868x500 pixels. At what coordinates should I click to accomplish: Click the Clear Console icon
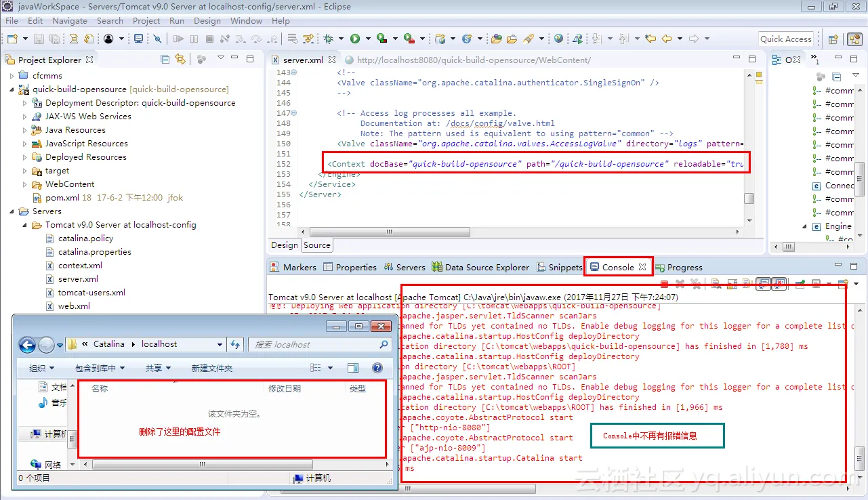715,284
